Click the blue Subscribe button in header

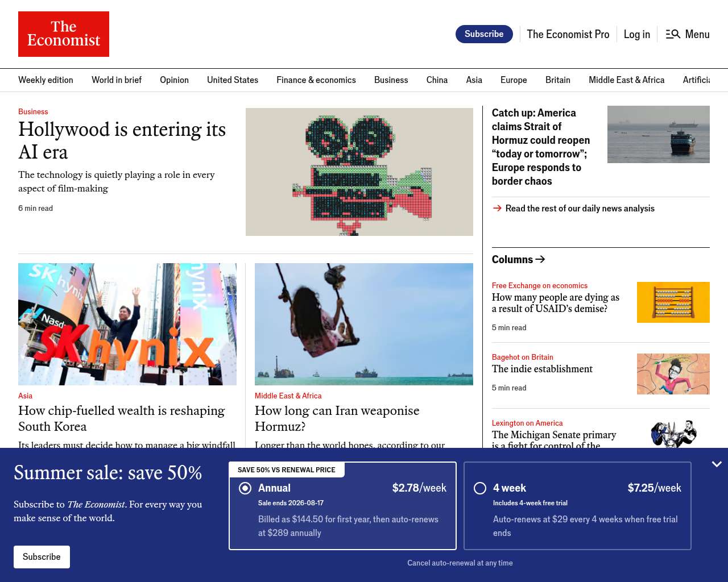484,34
